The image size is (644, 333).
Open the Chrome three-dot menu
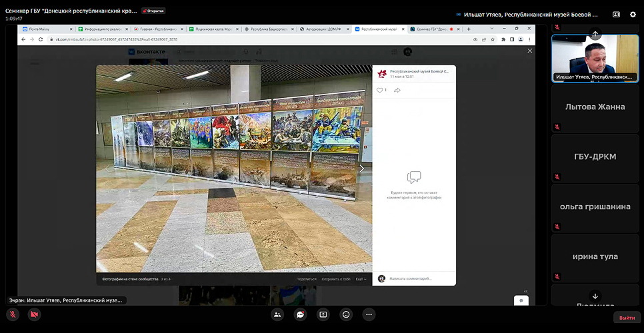point(529,39)
